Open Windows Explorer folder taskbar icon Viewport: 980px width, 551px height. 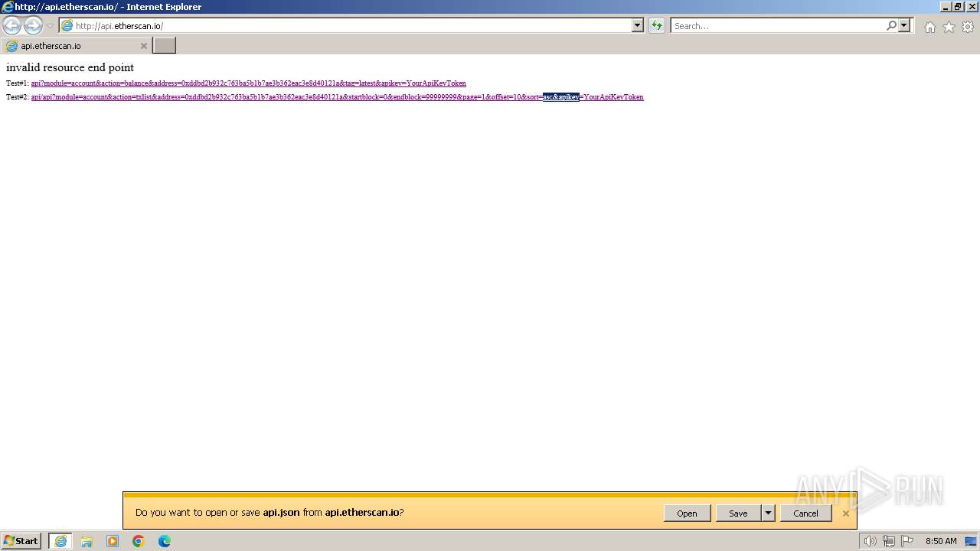pyautogui.click(x=87, y=541)
